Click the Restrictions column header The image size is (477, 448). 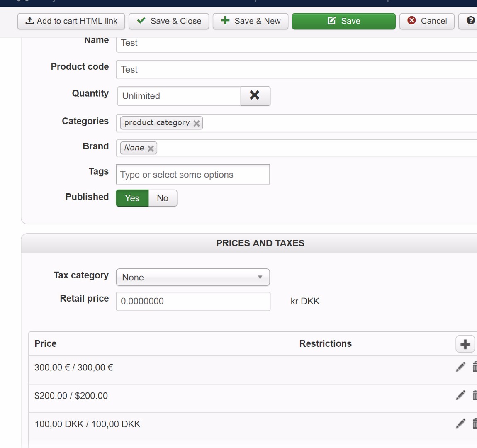325,344
